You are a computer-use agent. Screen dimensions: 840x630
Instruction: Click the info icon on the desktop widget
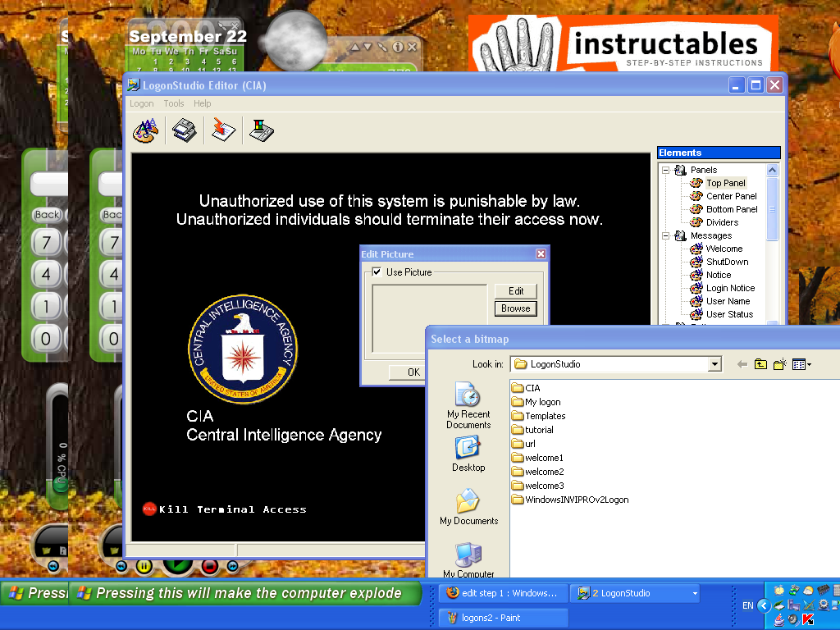(x=398, y=47)
